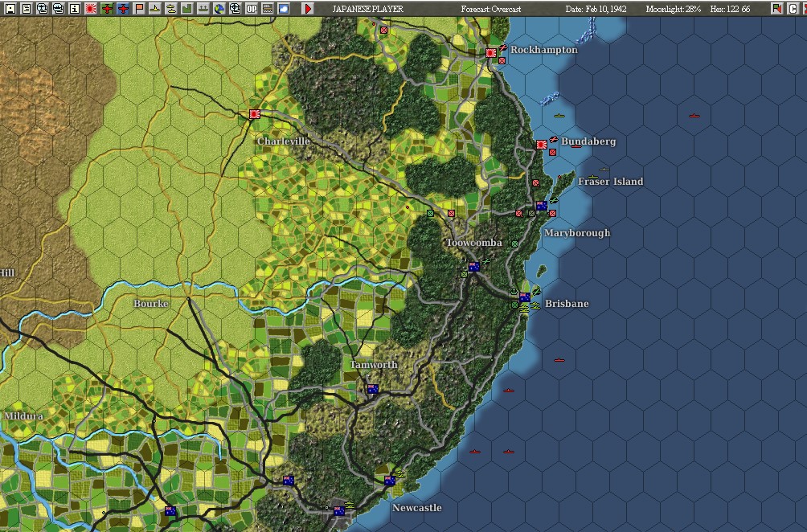Click the Fraser Island label
Viewport: 807px width, 532px height.
click(610, 181)
